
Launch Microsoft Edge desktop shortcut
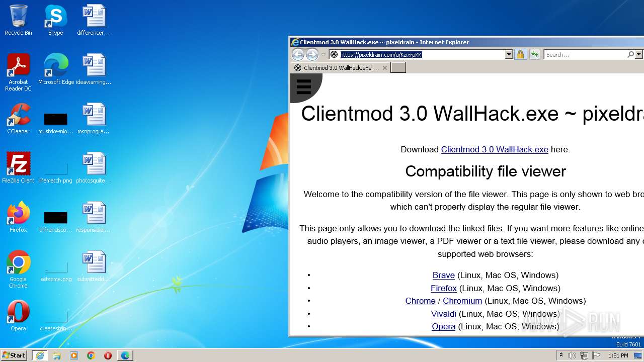click(x=56, y=69)
